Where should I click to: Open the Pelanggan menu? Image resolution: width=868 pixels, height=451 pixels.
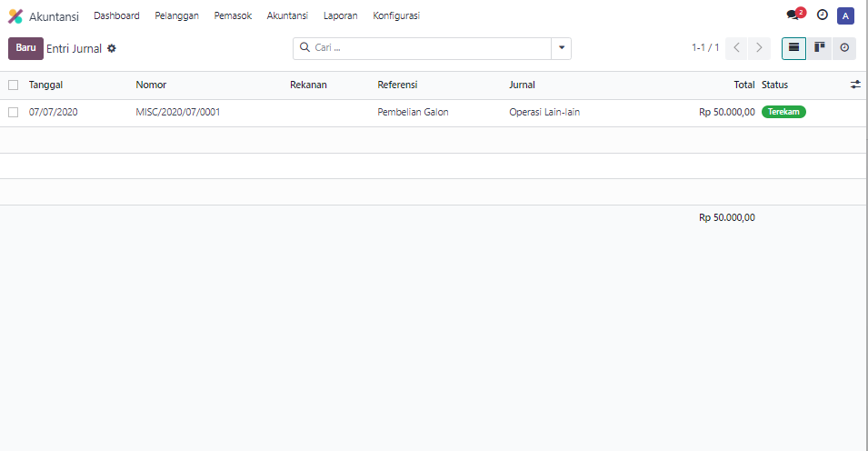pos(176,15)
